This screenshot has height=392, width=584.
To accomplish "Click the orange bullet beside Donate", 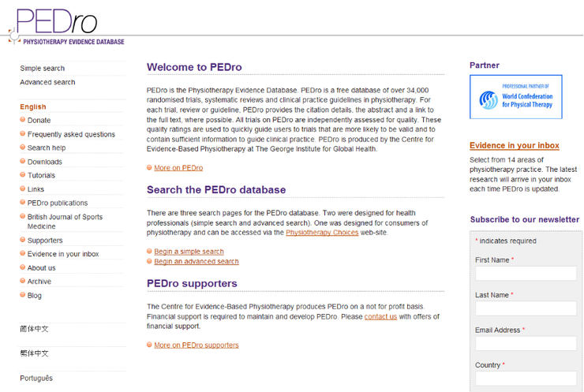I will pos(23,121).
